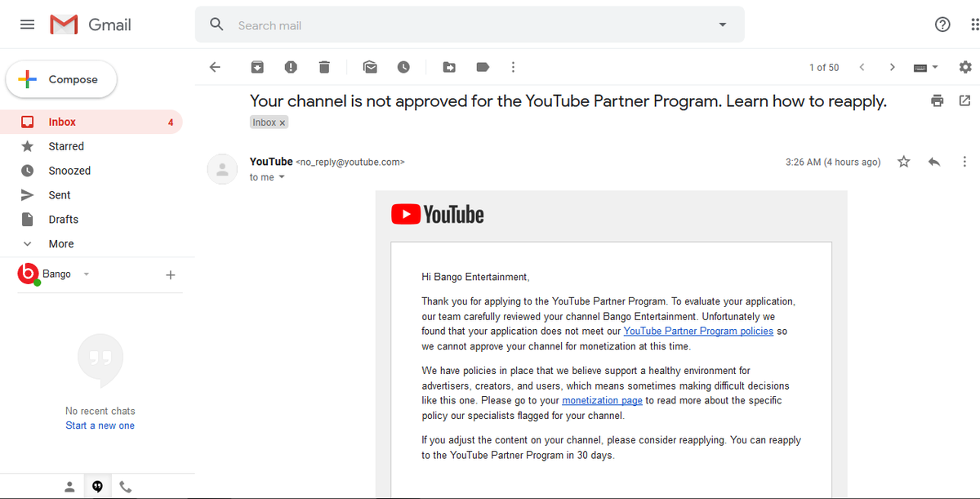Open email in new window
This screenshot has width=980, height=499.
point(964,100)
